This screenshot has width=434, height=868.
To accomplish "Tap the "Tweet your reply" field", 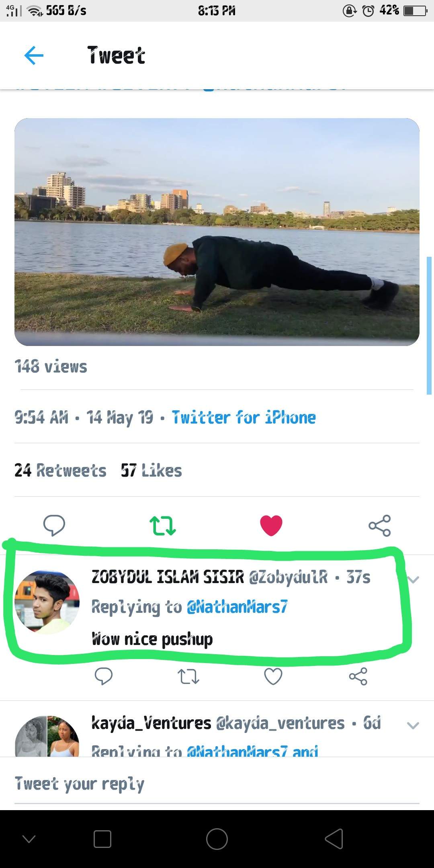I will [217, 784].
